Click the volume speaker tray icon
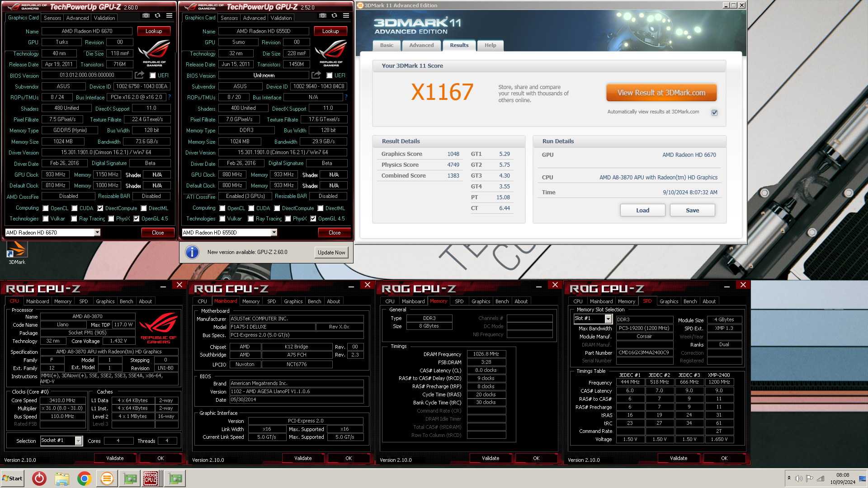The image size is (868, 488). (799, 479)
